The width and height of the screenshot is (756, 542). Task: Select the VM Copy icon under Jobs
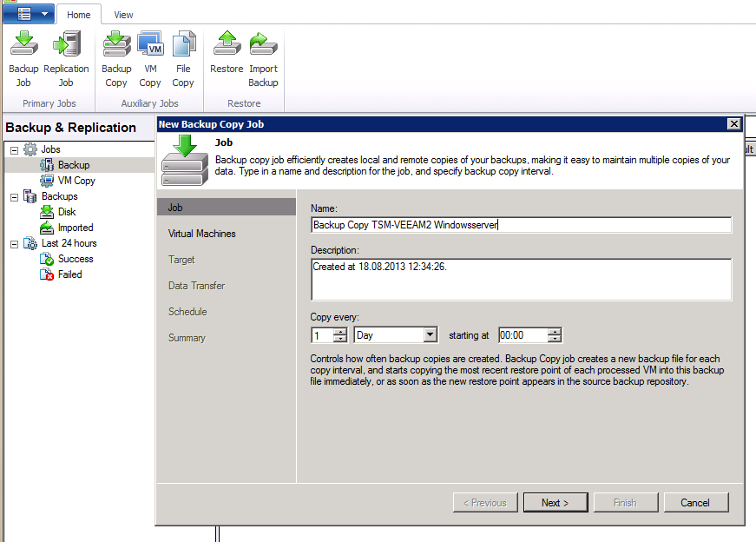pos(47,181)
